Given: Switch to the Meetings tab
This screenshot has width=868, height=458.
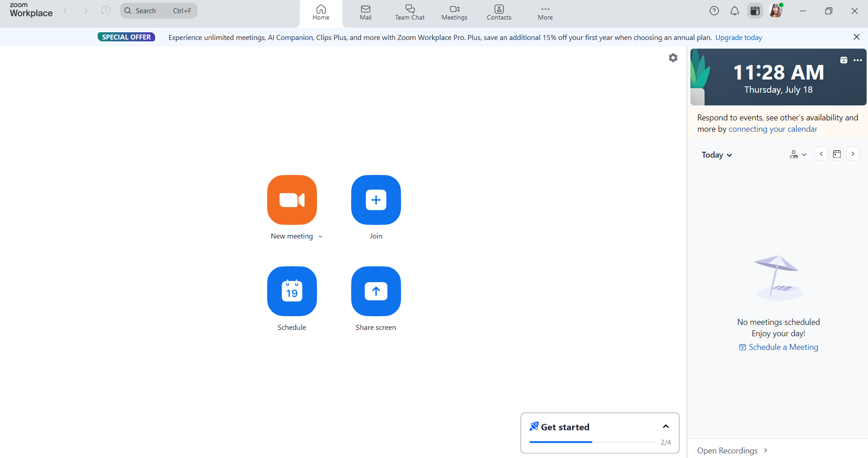Looking at the screenshot, I should (x=454, y=12).
